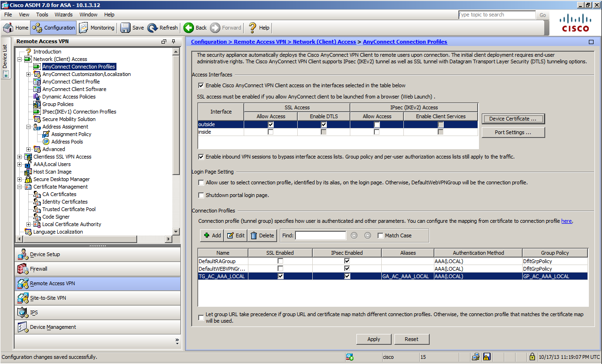This screenshot has width=602, height=364.
Task: Expand Local Certificate Authority node
Action: (x=28, y=224)
